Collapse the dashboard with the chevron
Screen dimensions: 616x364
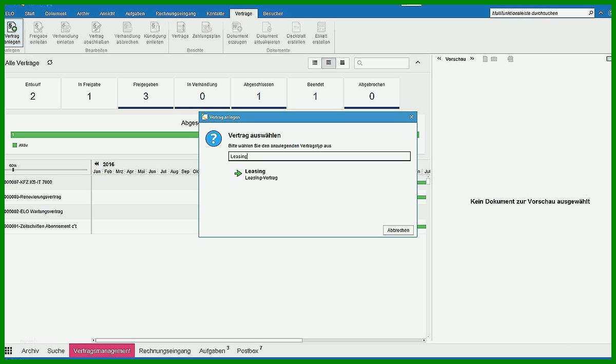pyautogui.click(x=418, y=63)
